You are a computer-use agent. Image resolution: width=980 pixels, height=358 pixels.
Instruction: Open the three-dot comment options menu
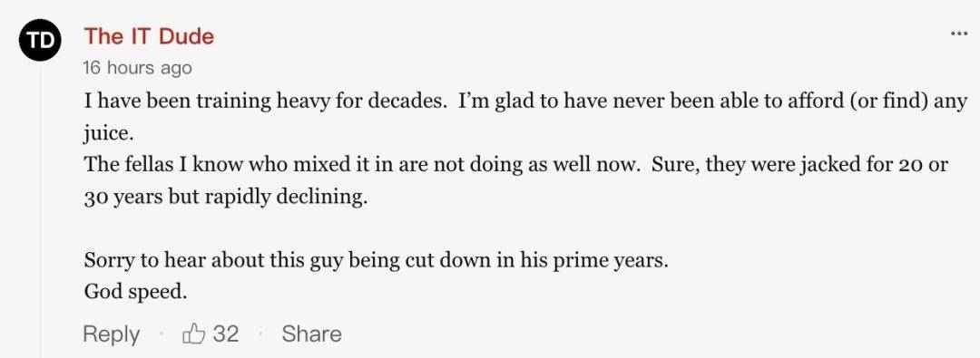click(958, 34)
